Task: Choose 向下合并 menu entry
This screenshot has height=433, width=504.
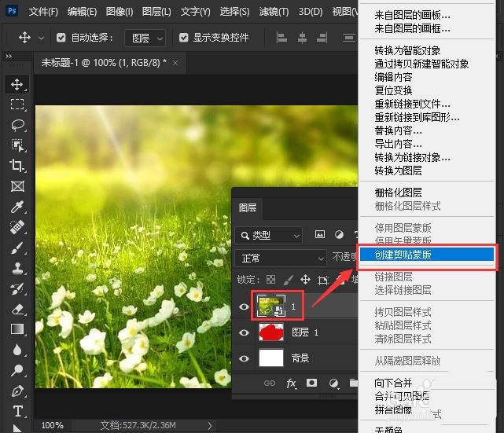Action: 393,383
